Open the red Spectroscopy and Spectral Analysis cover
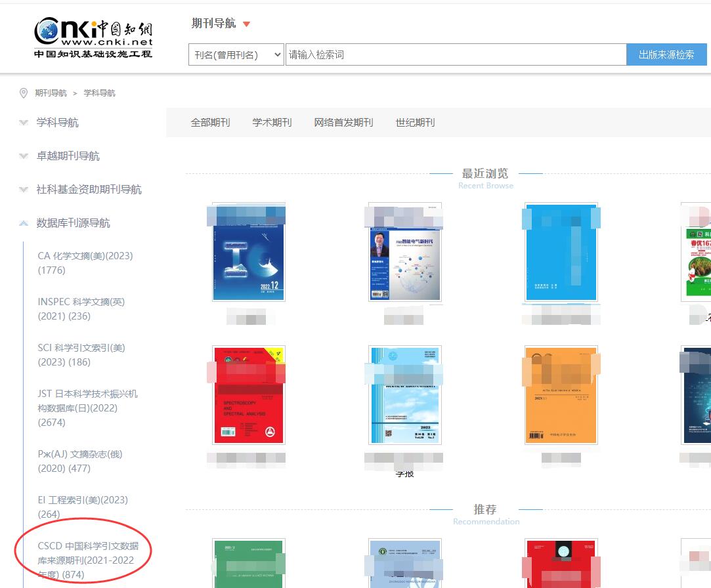The image size is (711, 588). (248, 394)
